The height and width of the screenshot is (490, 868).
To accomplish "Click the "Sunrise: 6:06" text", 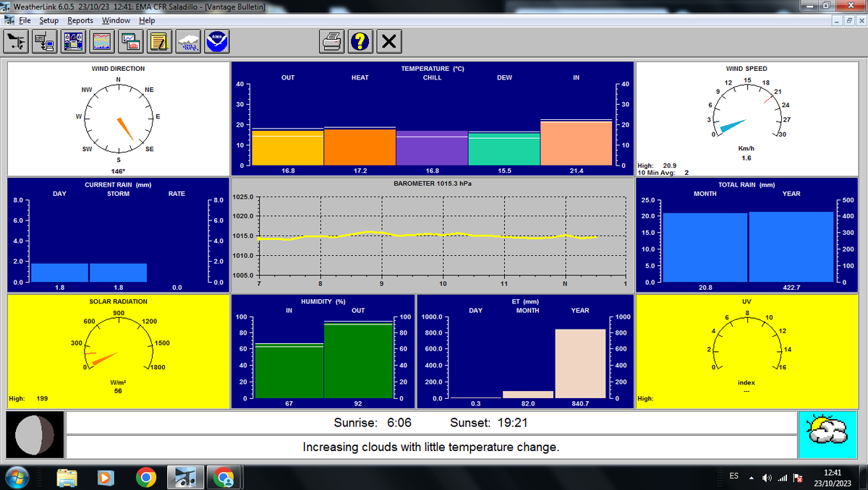I will coord(372,423).
